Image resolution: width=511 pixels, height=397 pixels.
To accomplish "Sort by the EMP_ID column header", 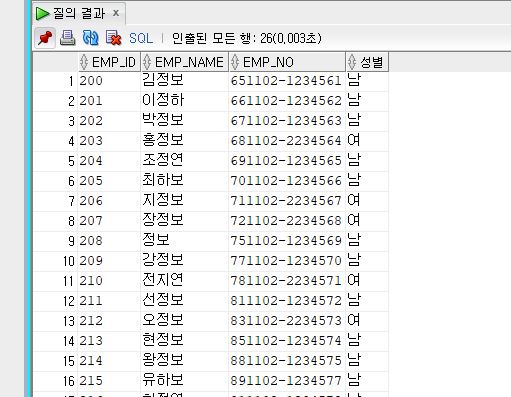I will [x=109, y=62].
